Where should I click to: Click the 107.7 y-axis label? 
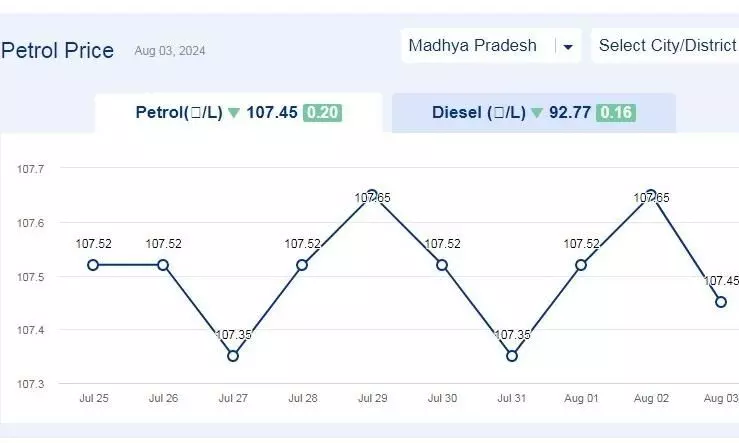click(x=31, y=169)
